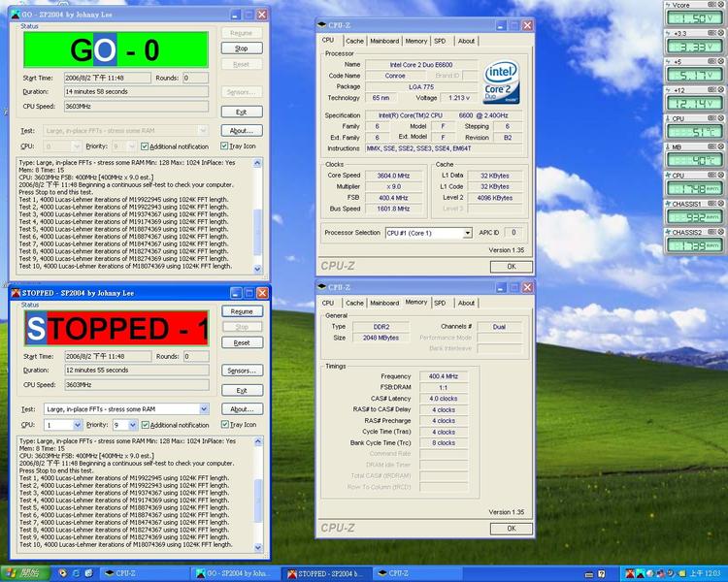Open Cache tab in upper CPU-Z window
Image resolution: width=728 pixels, height=582 pixels.
354,41
